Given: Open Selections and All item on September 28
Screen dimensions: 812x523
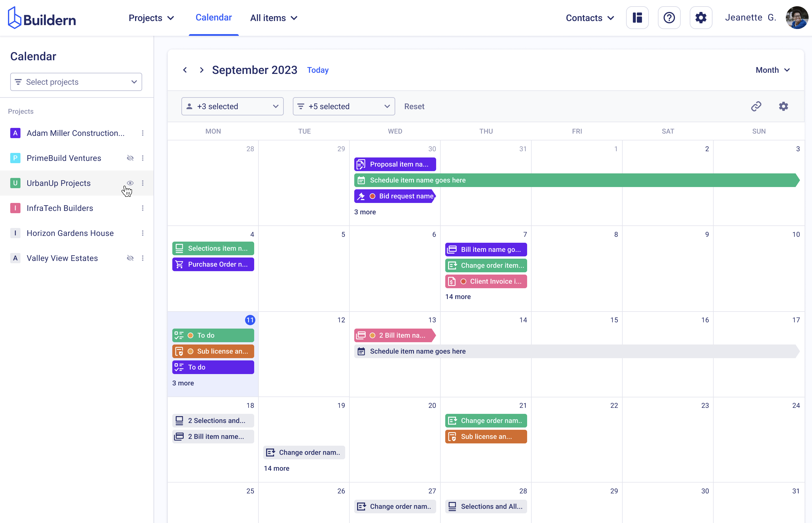Looking at the screenshot, I should pos(486,506).
